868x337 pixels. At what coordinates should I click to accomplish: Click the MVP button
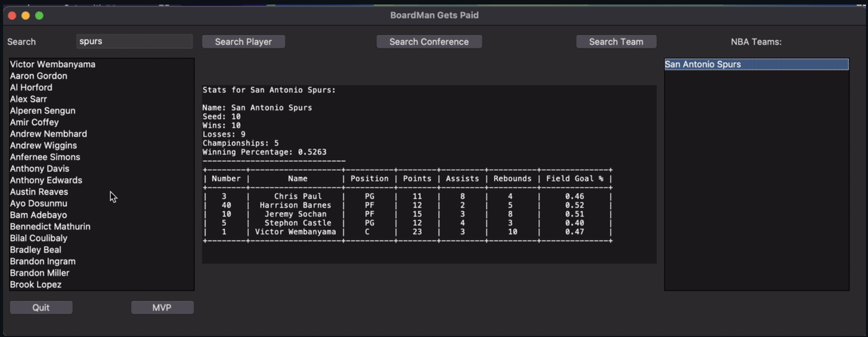pos(162,308)
